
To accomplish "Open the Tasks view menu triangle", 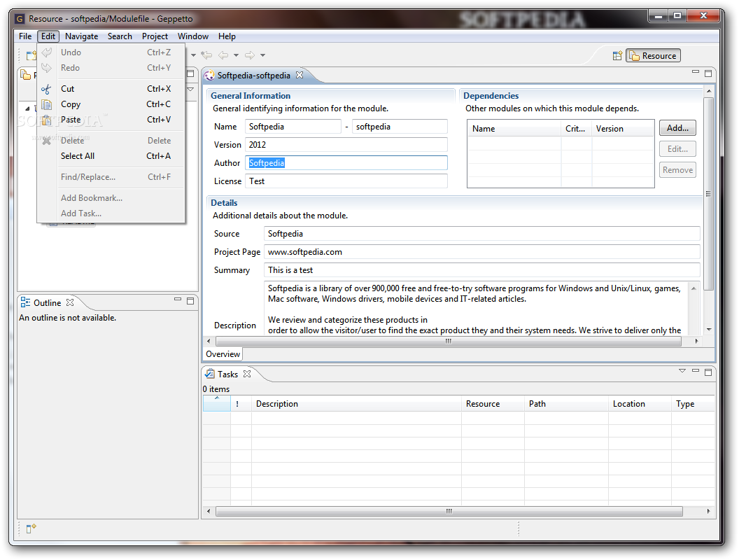I will 682,370.
